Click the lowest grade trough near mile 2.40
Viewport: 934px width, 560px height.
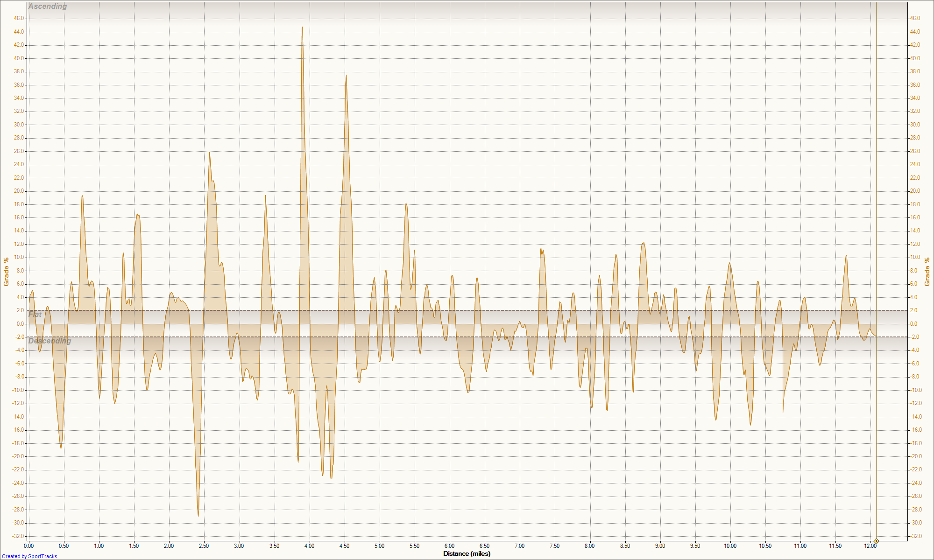(x=198, y=515)
